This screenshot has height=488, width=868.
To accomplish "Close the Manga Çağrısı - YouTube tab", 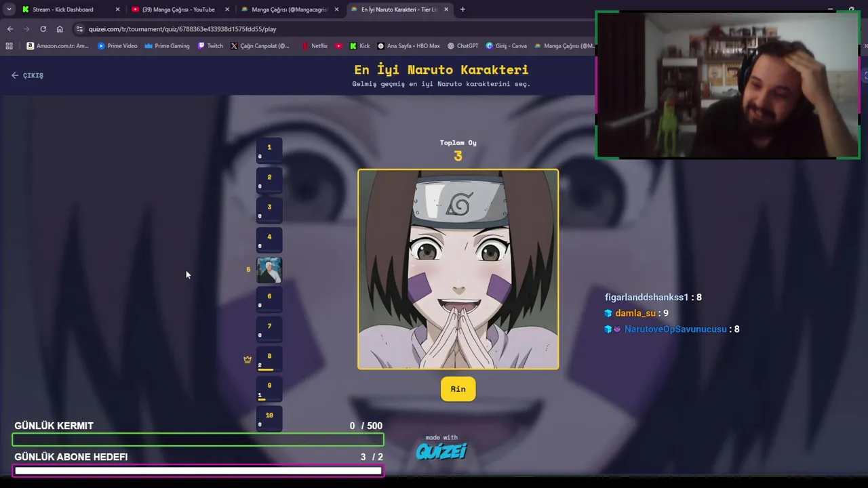I will pos(226,9).
